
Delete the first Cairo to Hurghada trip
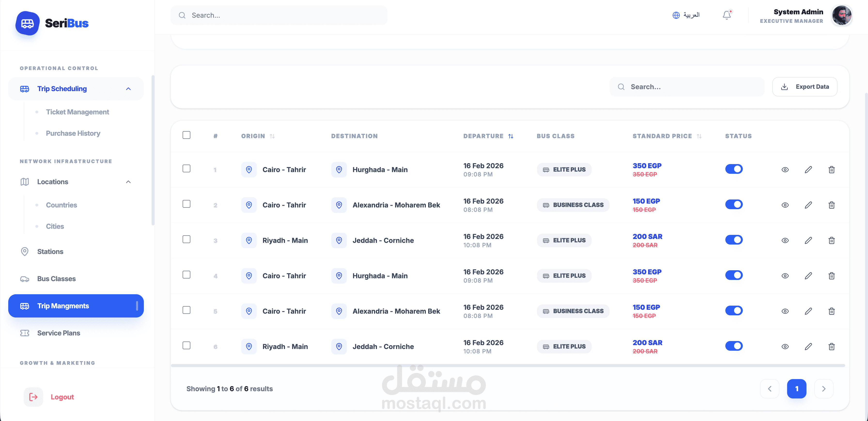pyautogui.click(x=831, y=170)
